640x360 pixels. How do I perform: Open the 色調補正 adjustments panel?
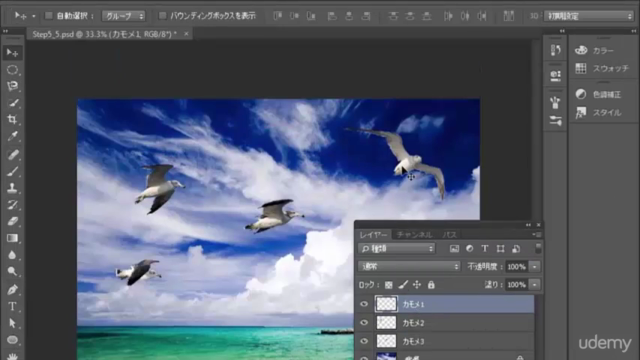pyautogui.click(x=598, y=94)
